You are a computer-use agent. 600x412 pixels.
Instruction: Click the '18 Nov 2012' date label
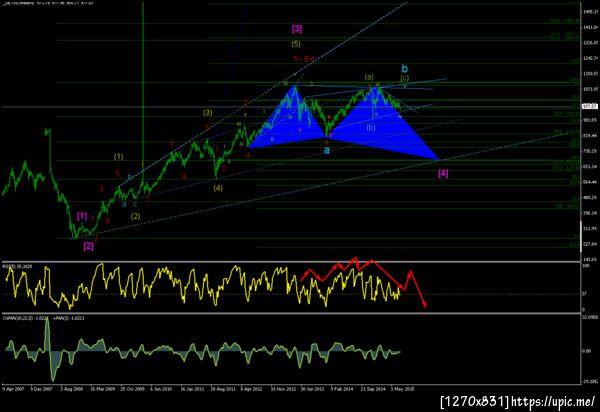coord(284,389)
